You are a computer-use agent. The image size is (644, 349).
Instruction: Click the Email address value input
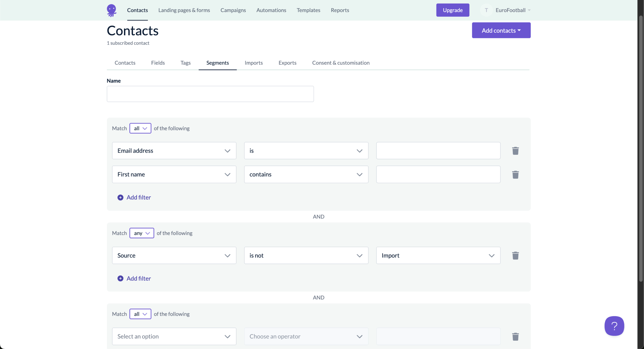coord(438,151)
